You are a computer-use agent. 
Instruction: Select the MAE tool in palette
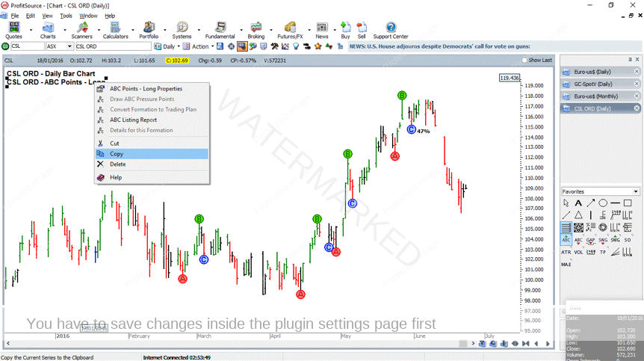click(x=566, y=265)
